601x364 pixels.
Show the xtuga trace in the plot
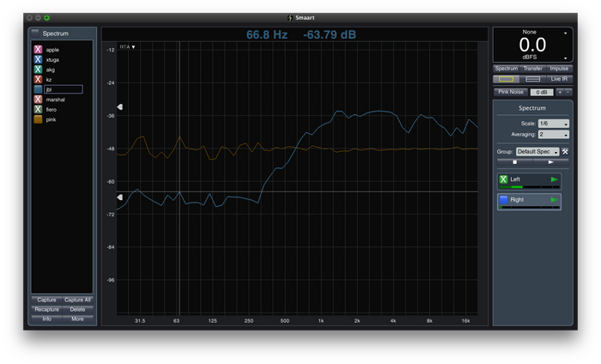tap(38, 60)
